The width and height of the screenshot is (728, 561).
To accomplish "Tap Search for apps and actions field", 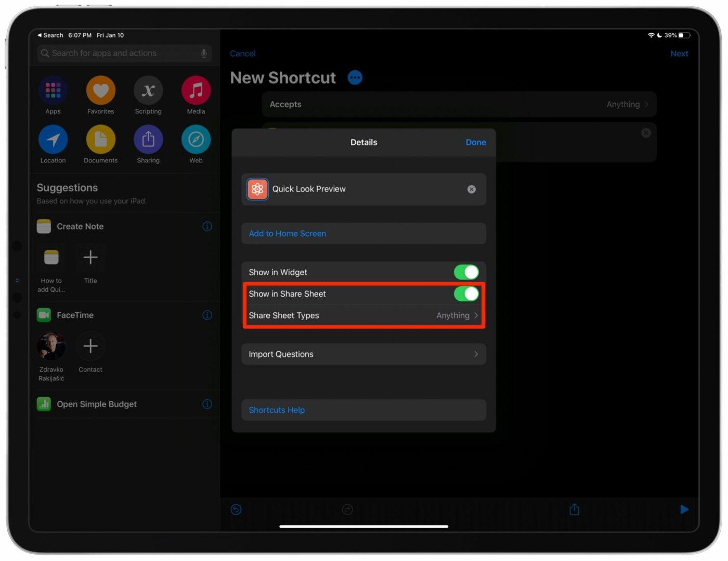I will tap(124, 53).
